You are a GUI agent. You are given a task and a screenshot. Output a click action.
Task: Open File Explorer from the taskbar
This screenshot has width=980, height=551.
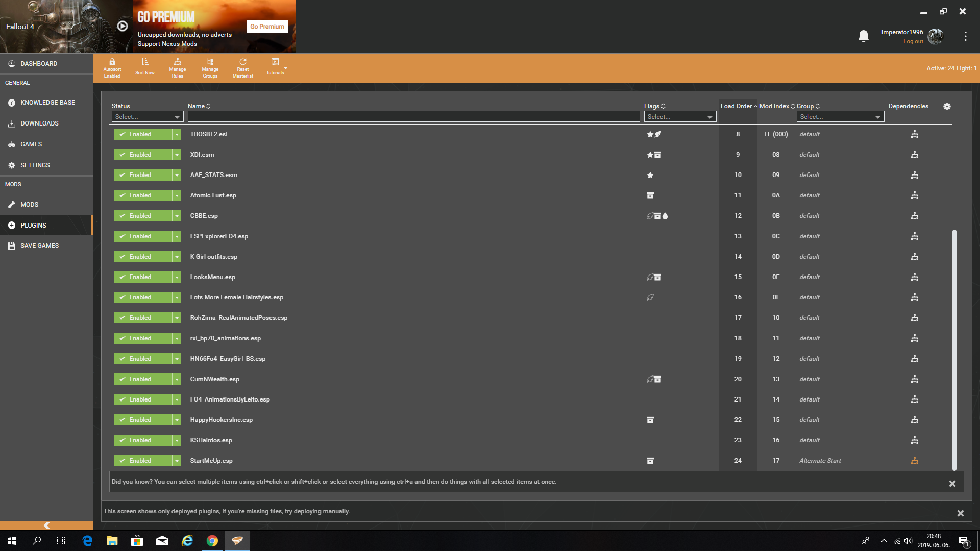click(112, 541)
